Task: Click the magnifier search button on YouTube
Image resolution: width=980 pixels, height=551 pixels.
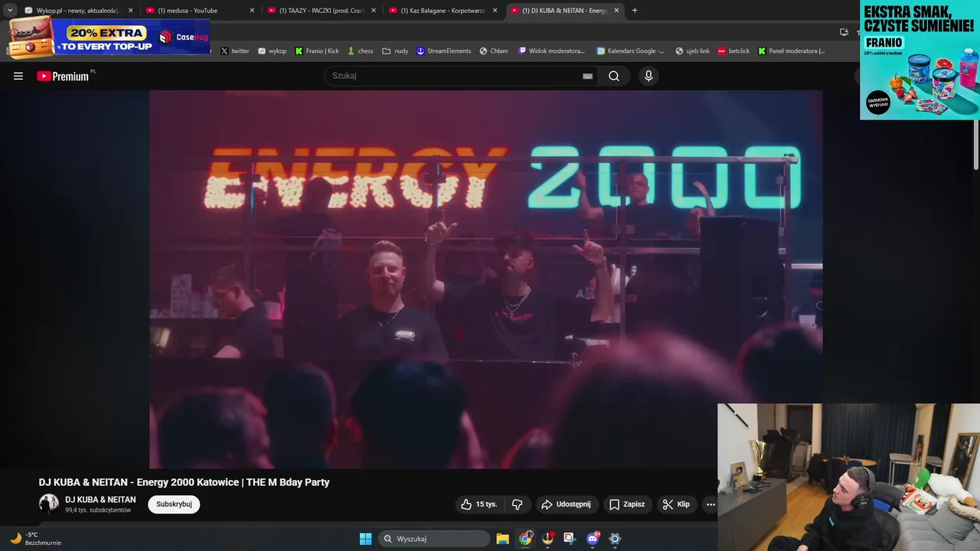Action: (x=614, y=76)
